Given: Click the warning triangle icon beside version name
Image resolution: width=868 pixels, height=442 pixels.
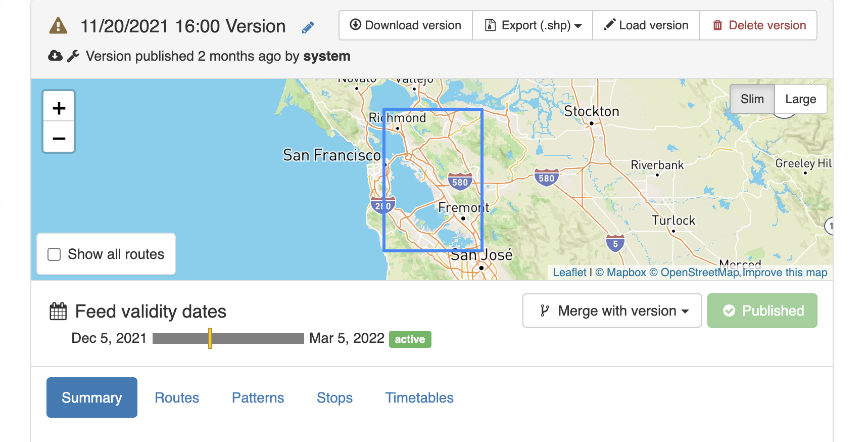Looking at the screenshot, I should pyautogui.click(x=58, y=25).
